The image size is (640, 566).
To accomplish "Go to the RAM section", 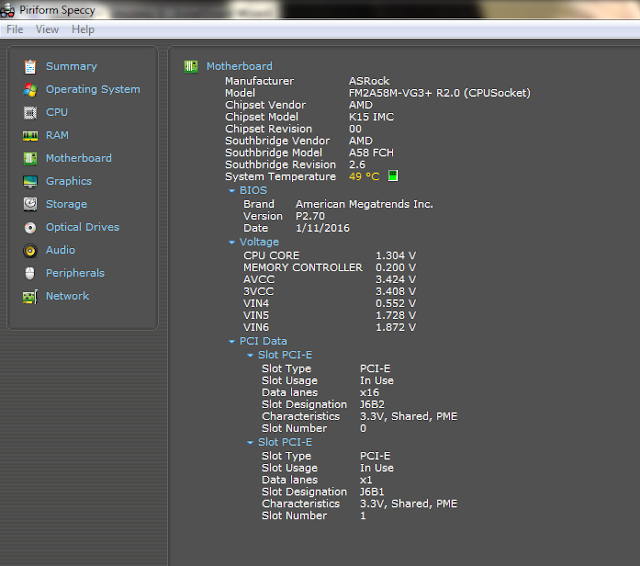I will [57, 135].
